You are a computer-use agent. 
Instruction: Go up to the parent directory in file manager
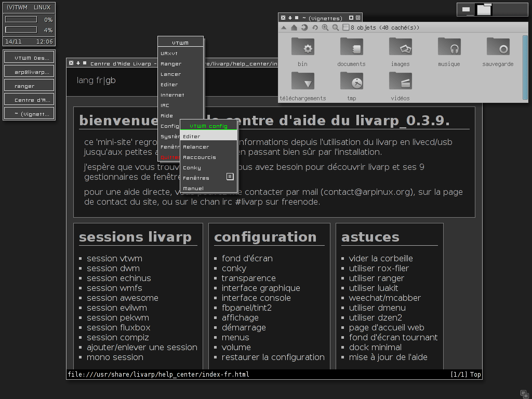click(284, 28)
